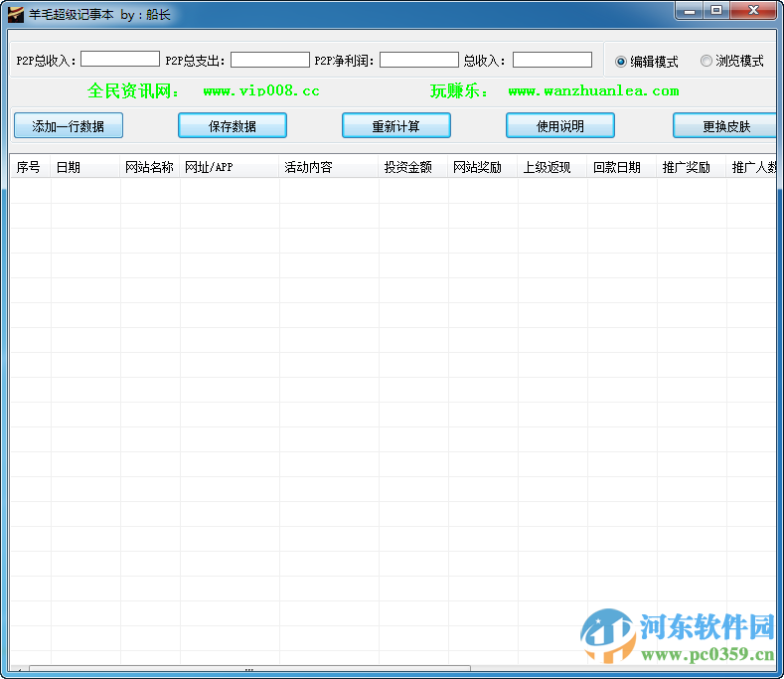This screenshot has width=784, height=679.
Task: Click the 网站名称 column header
Action: pos(150,167)
